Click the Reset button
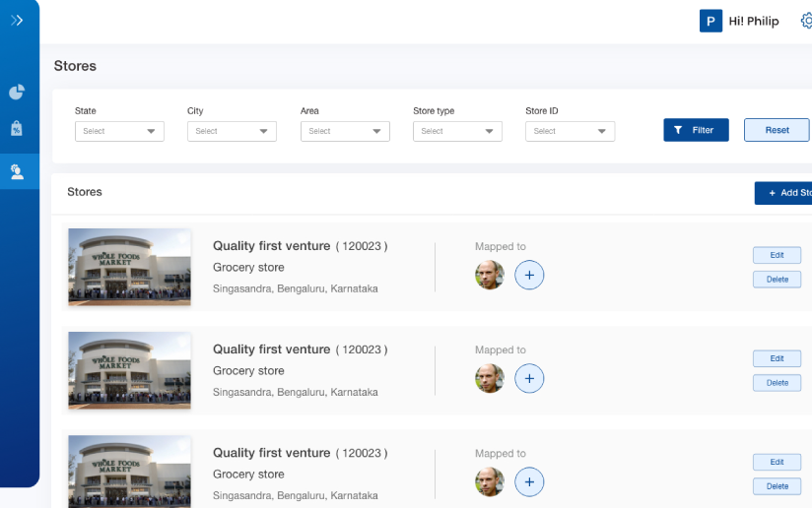The height and width of the screenshot is (508, 812). point(777,130)
